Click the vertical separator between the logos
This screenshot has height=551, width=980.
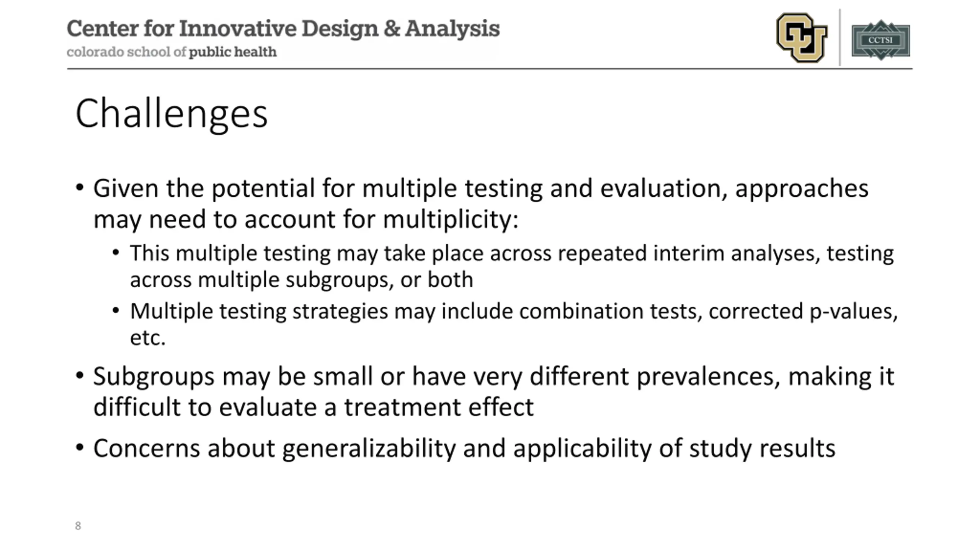coord(840,37)
